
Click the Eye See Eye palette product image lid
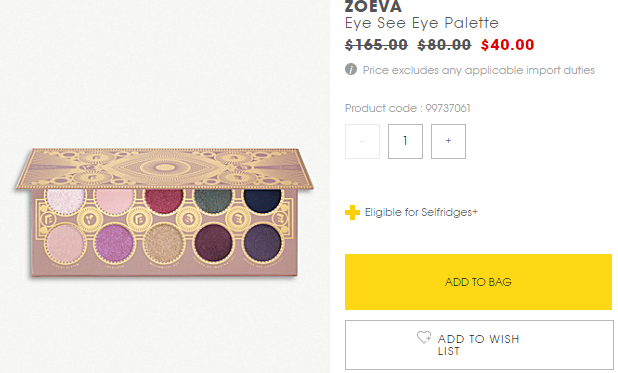click(x=164, y=168)
